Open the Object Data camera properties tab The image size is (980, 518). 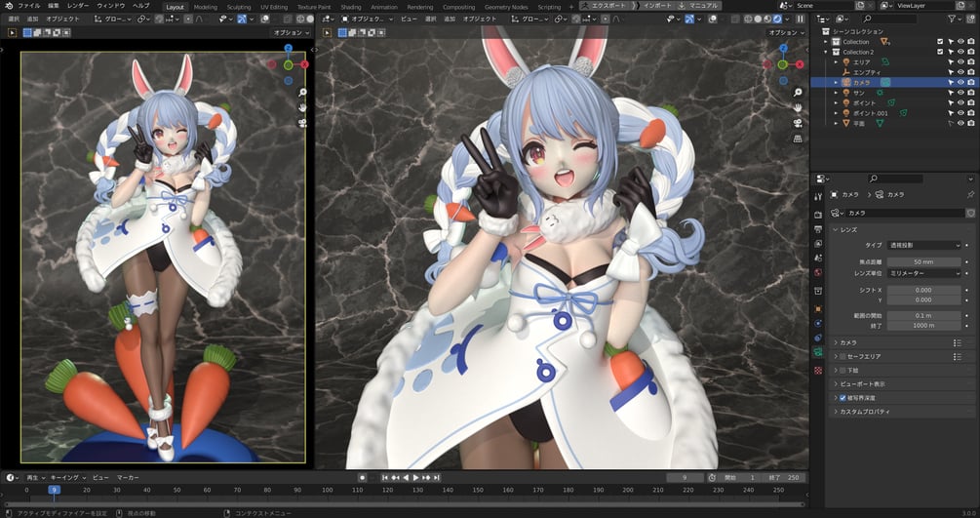pos(818,352)
